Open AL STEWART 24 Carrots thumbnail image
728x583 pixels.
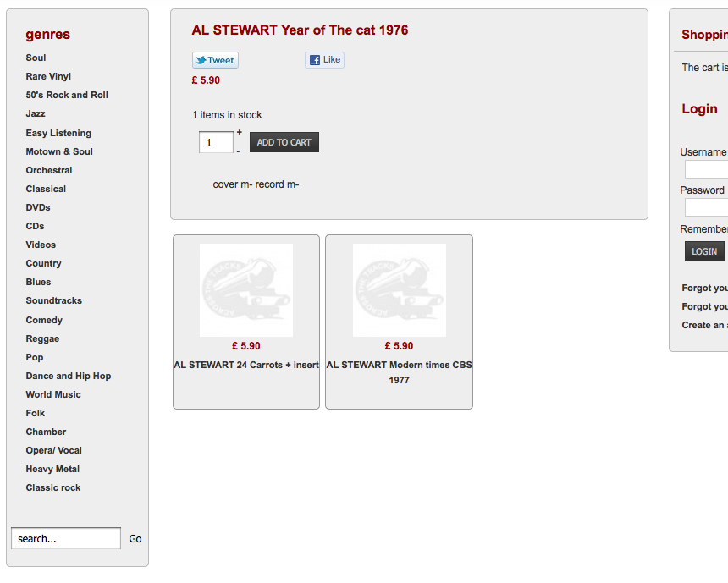coord(246,290)
